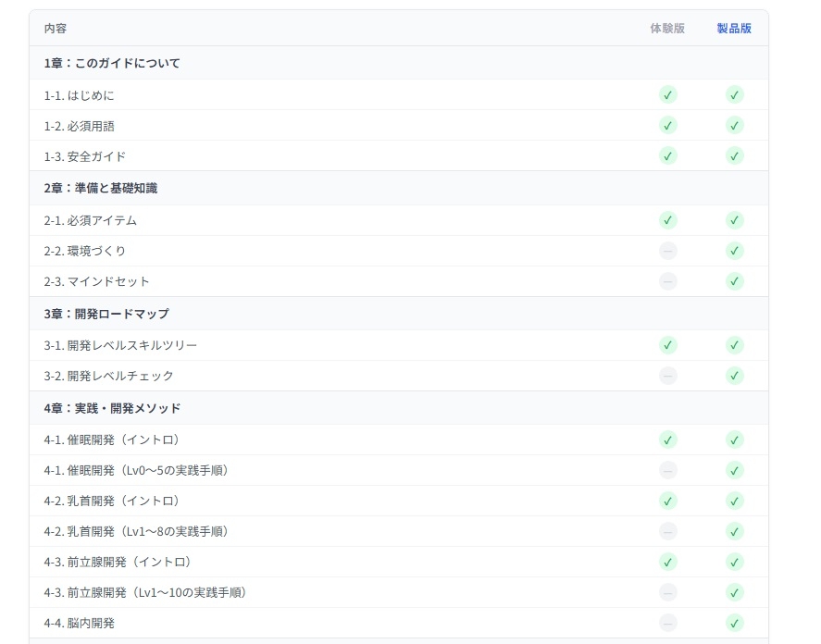Click the trial checkmark for 3-1. 開発レベルスキルツリー
821x644 pixels.
click(x=667, y=345)
